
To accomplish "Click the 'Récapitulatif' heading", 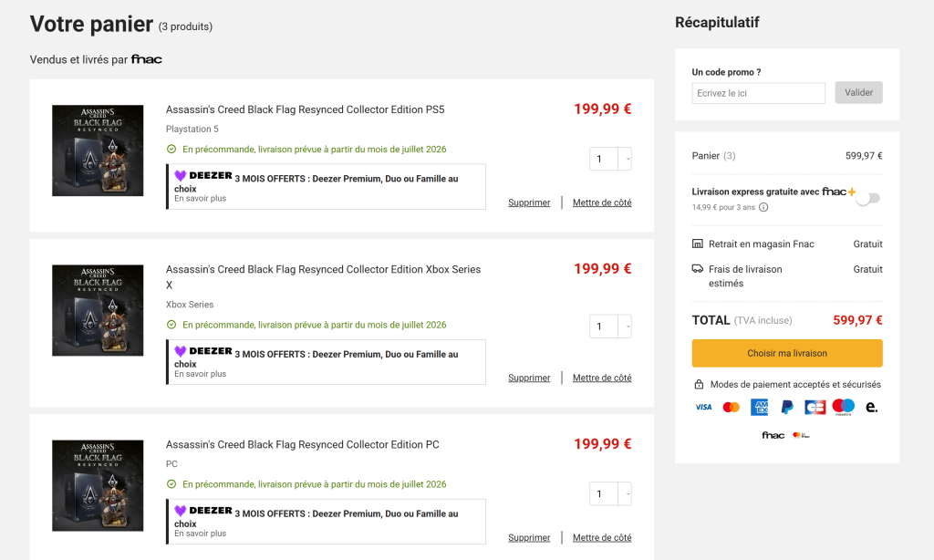I will coord(717,23).
